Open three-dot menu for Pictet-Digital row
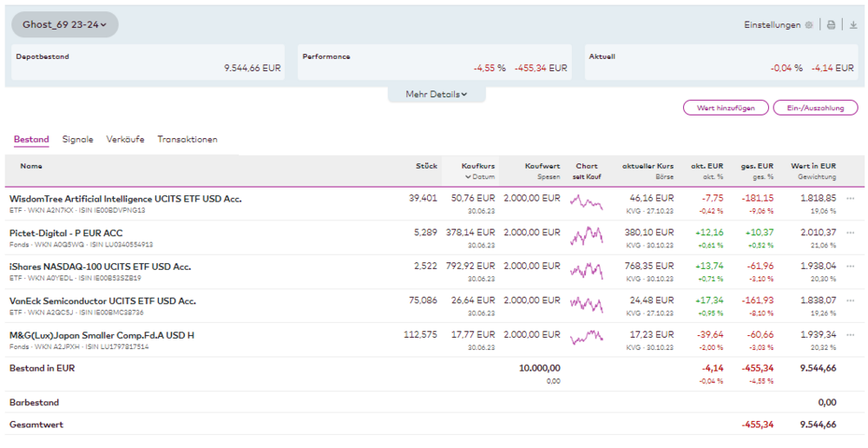The width and height of the screenshot is (868, 448). tap(850, 233)
